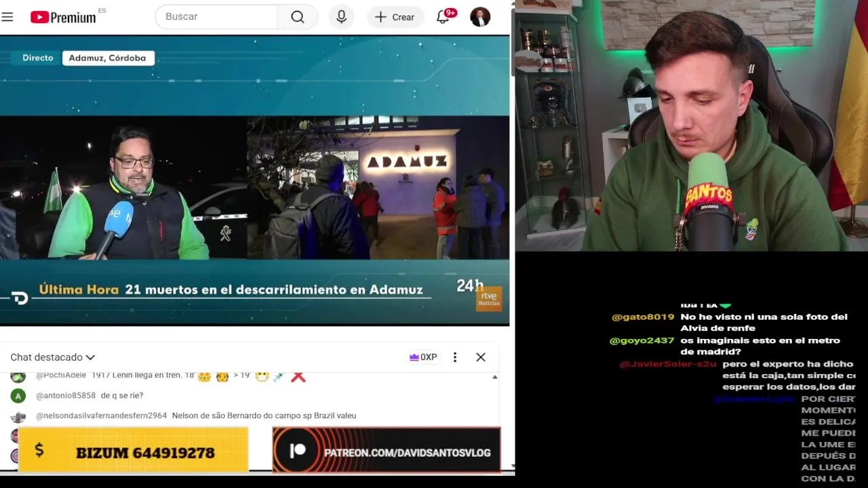Click message 'os imaginais esto en el metro'
The width and height of the screenshot is (868, 488).
(x=760, y=346)
